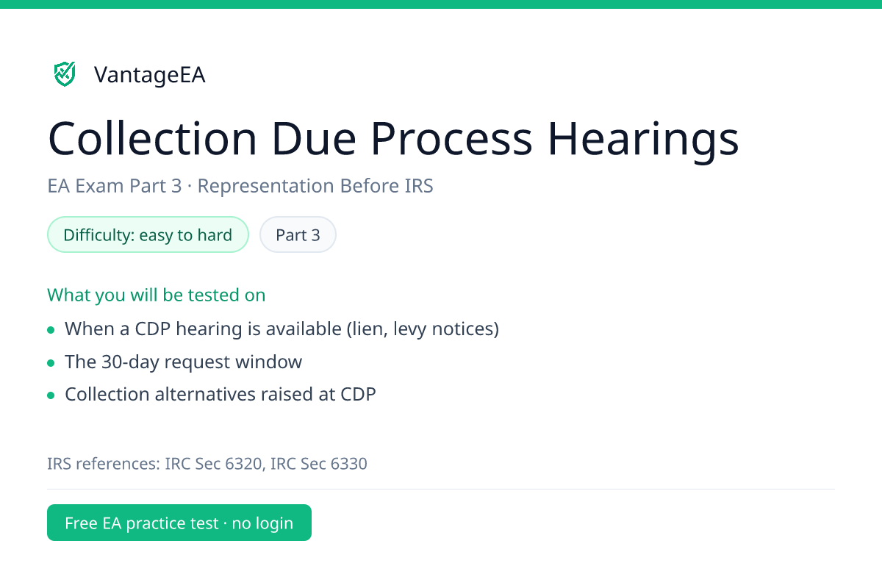Select the EA Exam Part 3 subtitle
Screen dimensions: 882x588
[114, 186]
